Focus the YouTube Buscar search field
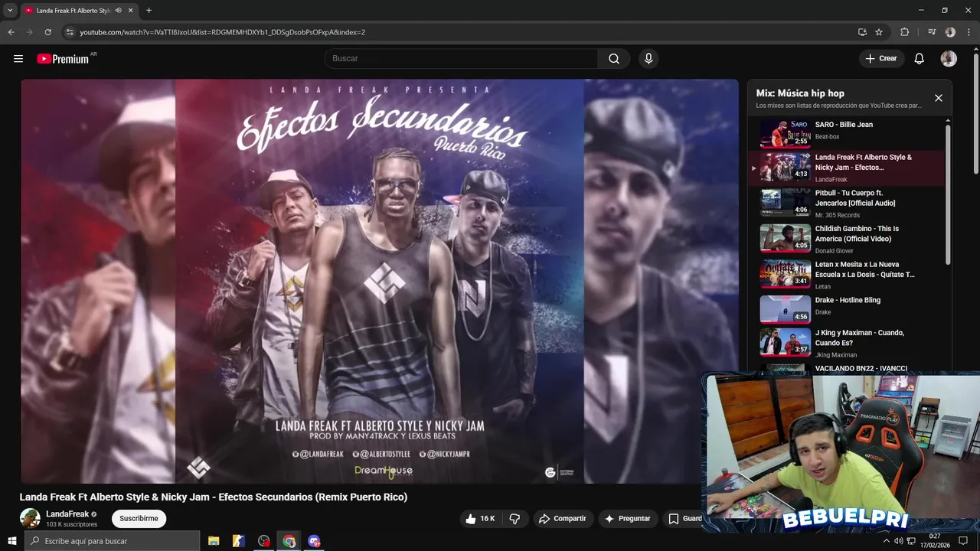 (461, 59)
